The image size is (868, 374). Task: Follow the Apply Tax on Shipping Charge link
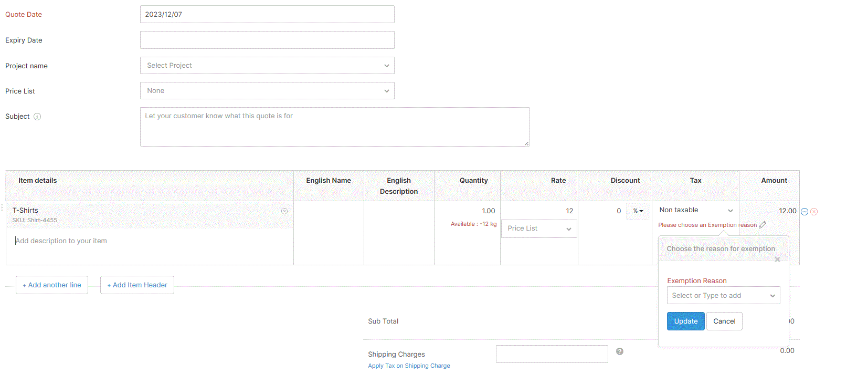pyautogui.click(x=409, y=366)
